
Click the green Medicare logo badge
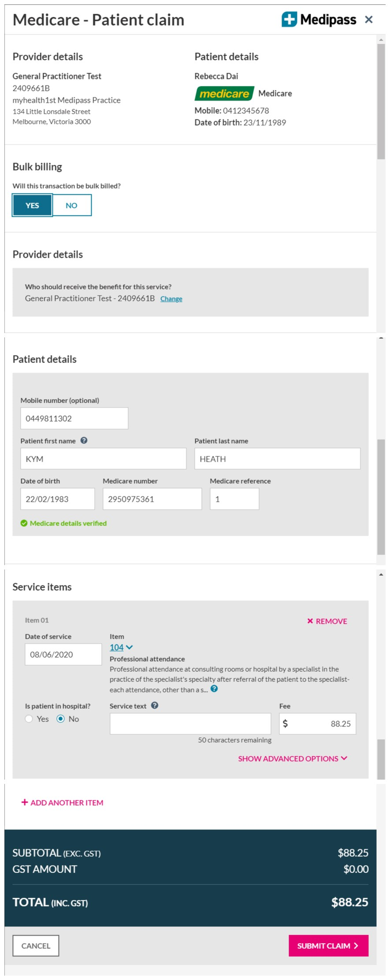click(x=224, y=93)
